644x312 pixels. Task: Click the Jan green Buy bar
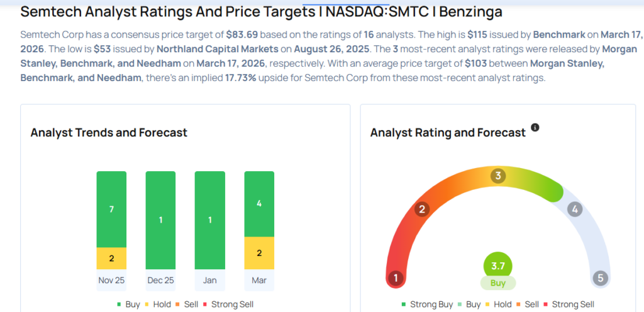tap(209, 220)
